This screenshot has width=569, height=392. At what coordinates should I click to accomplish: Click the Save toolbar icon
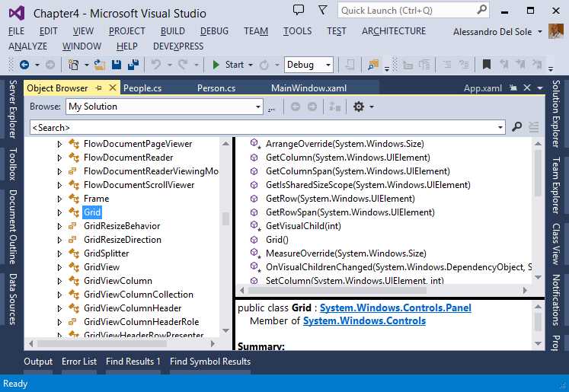117,65
